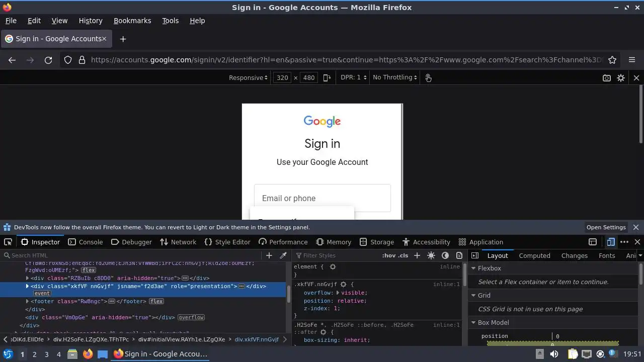
Task: Click Open Settings in the DevTools notification
Action: click(606, 227)
